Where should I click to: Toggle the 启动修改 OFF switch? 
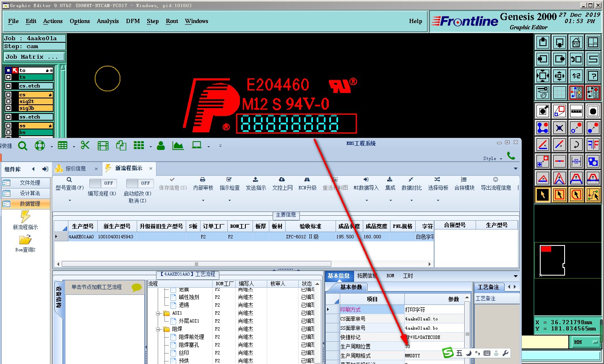coord(140,183)
